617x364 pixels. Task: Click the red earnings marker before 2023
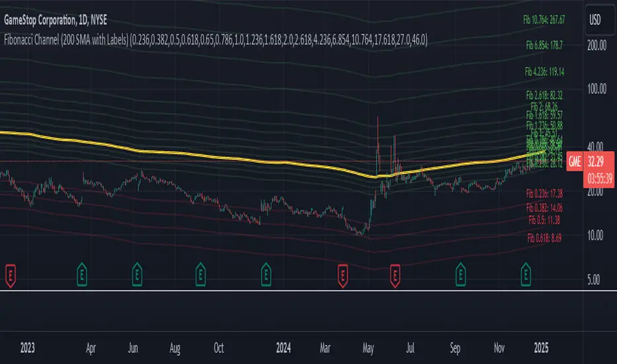(11, 271)
